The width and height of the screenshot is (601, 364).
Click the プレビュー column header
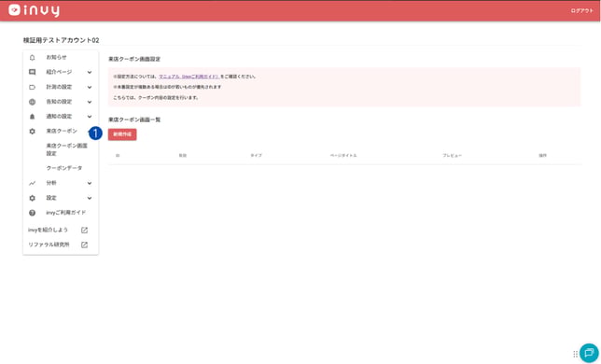pyautogui.click(x=453, y=156)
